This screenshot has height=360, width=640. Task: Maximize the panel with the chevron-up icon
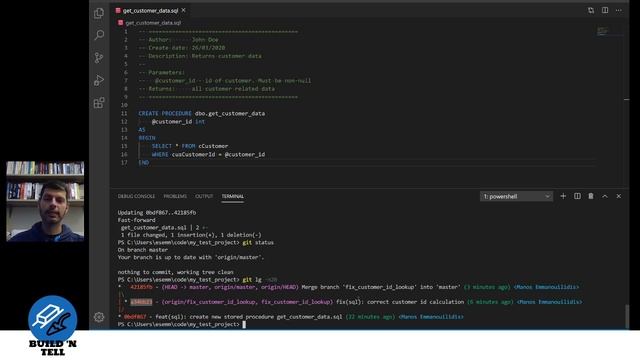point(605,196)
